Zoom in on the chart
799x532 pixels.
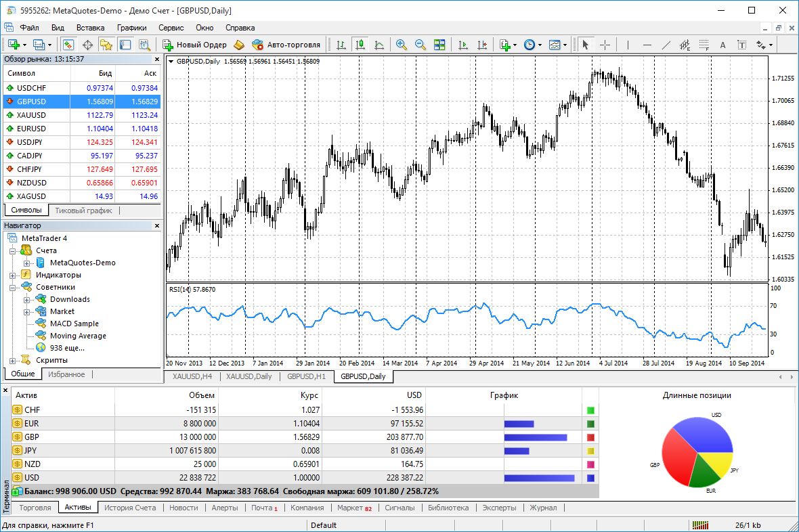[x=402, y=45]
